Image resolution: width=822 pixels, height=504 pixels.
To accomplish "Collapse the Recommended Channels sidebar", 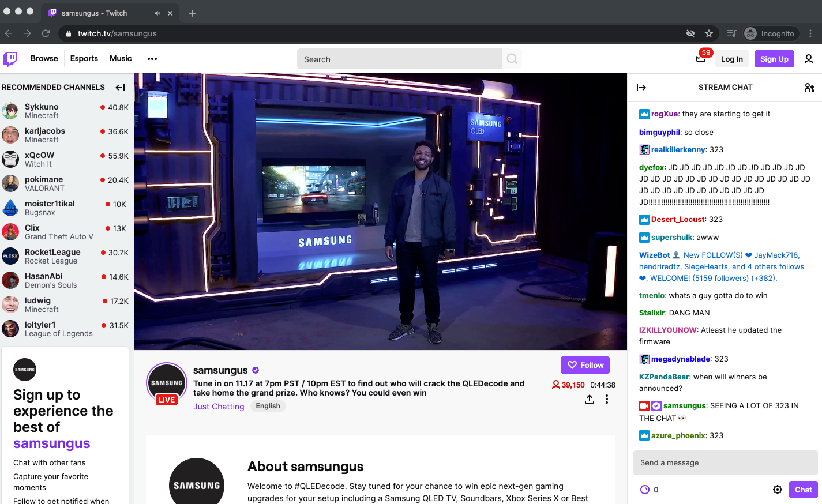I will 120,88.
